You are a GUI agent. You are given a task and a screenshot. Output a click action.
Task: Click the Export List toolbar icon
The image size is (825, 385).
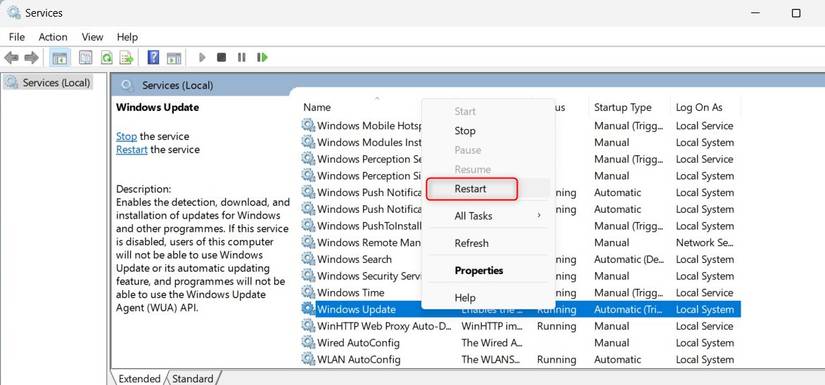coord(126,57)
